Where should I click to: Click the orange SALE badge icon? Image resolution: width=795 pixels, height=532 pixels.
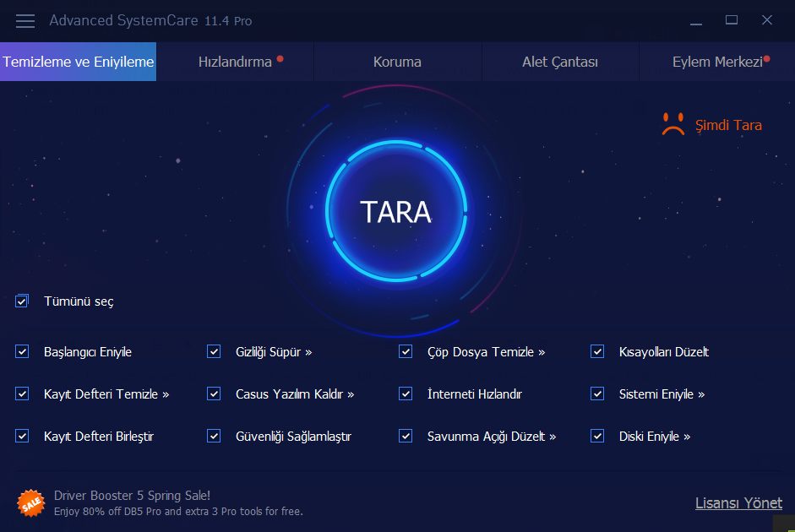click(31, 503)
